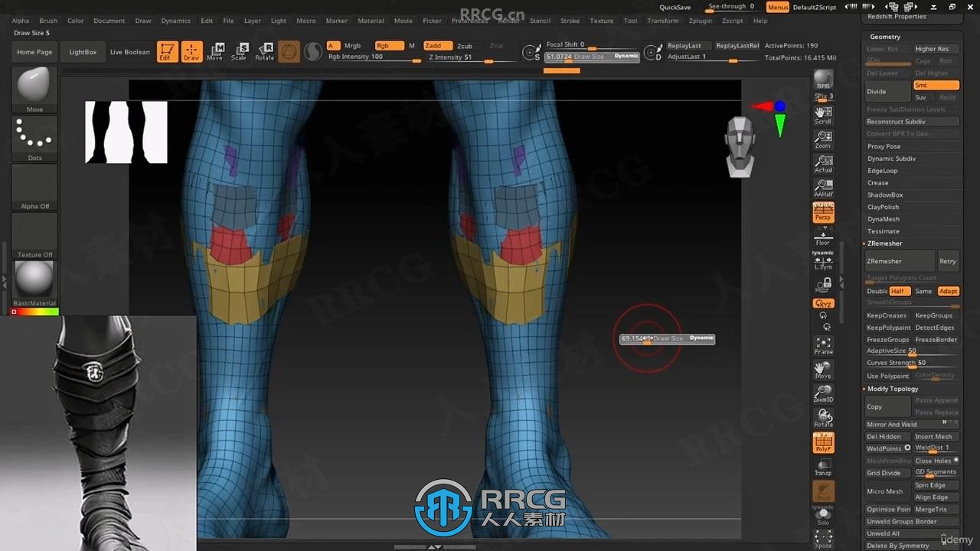Open the Zplugin menu

tap(700, 21)
